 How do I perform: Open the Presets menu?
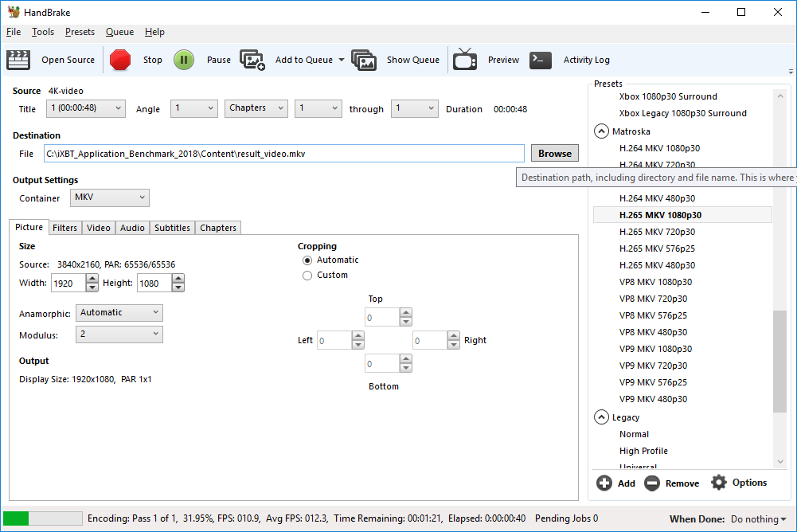click(x=80, y=32)
